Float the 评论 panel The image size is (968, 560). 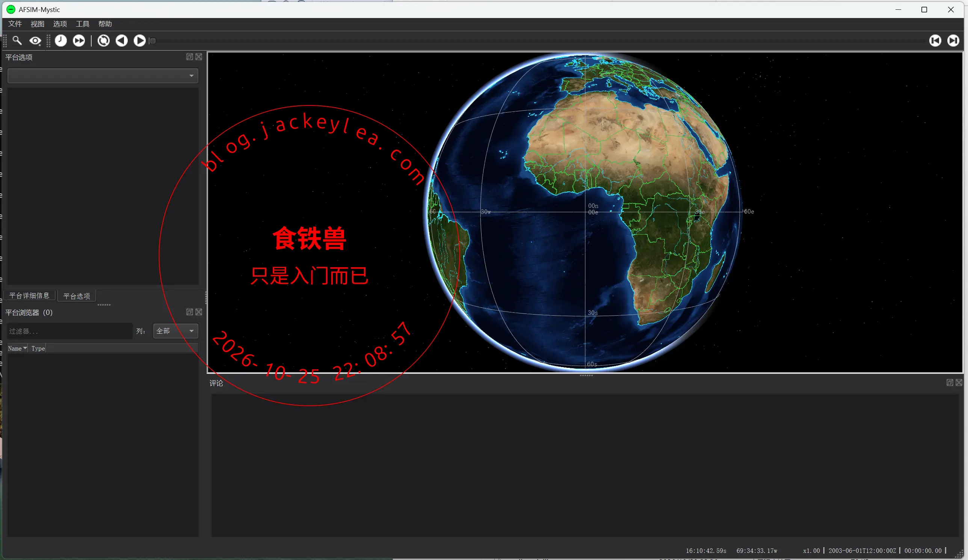tap(950, 383)
